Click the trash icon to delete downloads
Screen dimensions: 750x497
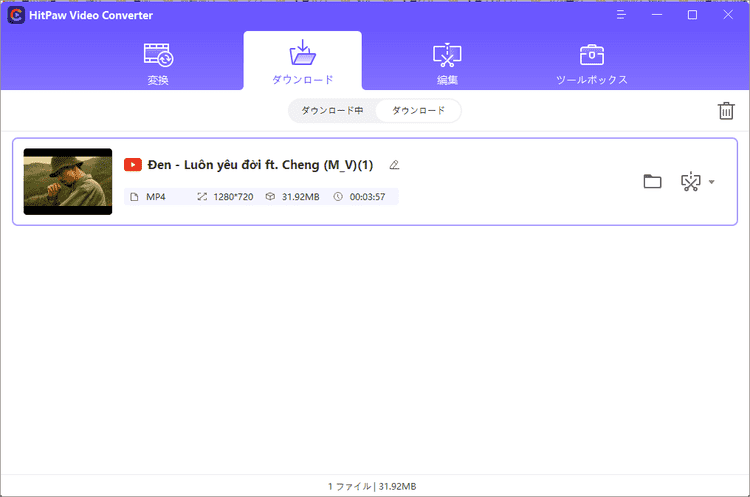point(726,110)
